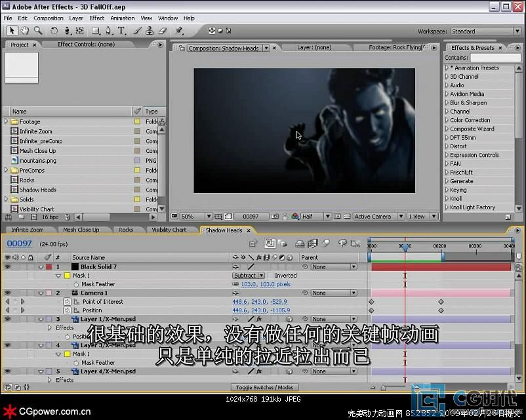Select the Brush tool
The image size is (526, 420).
137,31
